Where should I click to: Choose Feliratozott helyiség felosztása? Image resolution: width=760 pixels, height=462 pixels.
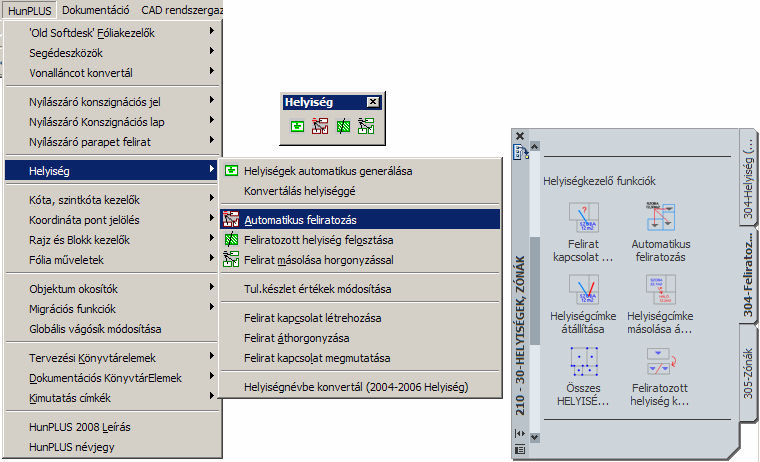tap(360, 239)
